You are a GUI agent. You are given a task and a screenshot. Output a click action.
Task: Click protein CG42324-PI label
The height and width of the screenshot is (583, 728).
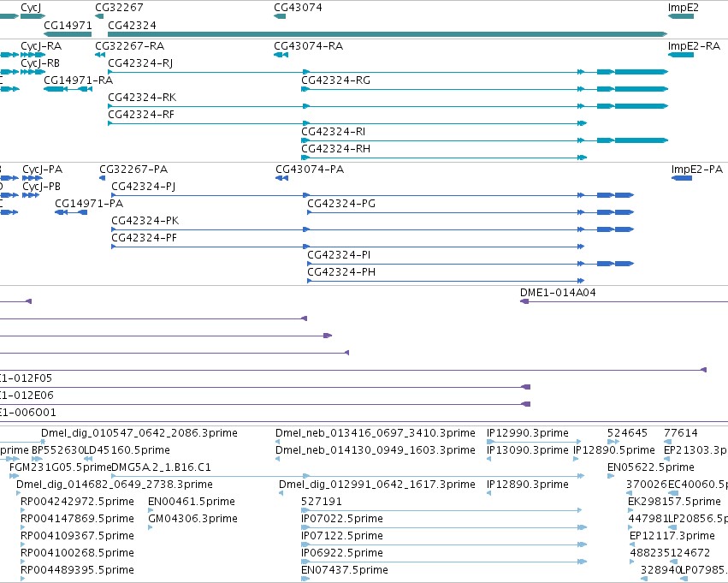click(339, 255)
